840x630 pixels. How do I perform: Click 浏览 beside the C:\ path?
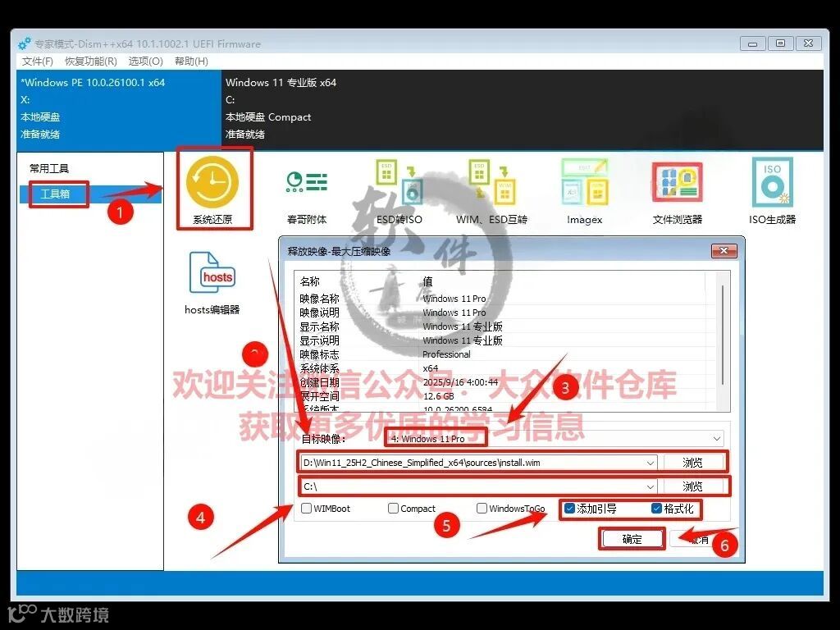point(692,486)
